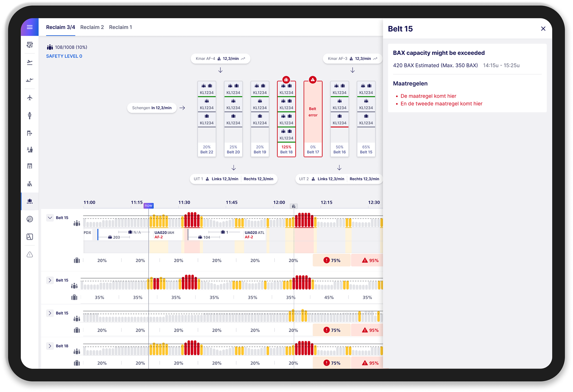Close the Belt 15 side panel

pyautogui.click(x=543, y=29)
